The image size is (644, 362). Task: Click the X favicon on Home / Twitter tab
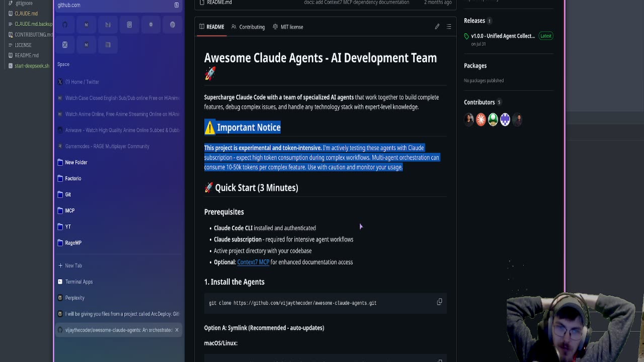(60, 82)
